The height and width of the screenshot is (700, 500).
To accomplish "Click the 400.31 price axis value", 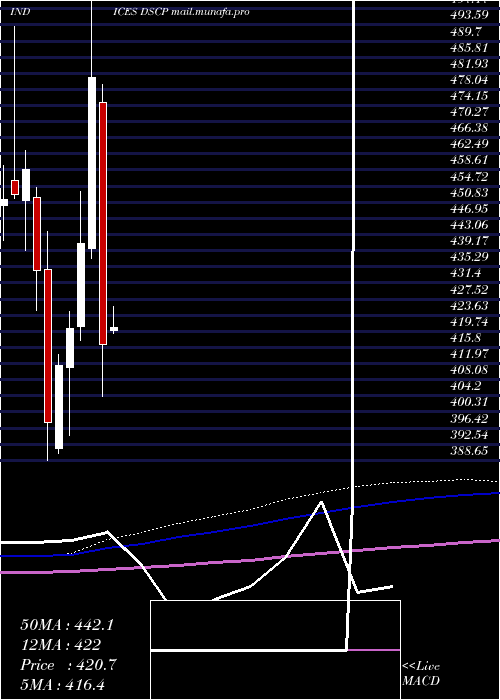I will (x=469, y=402).
